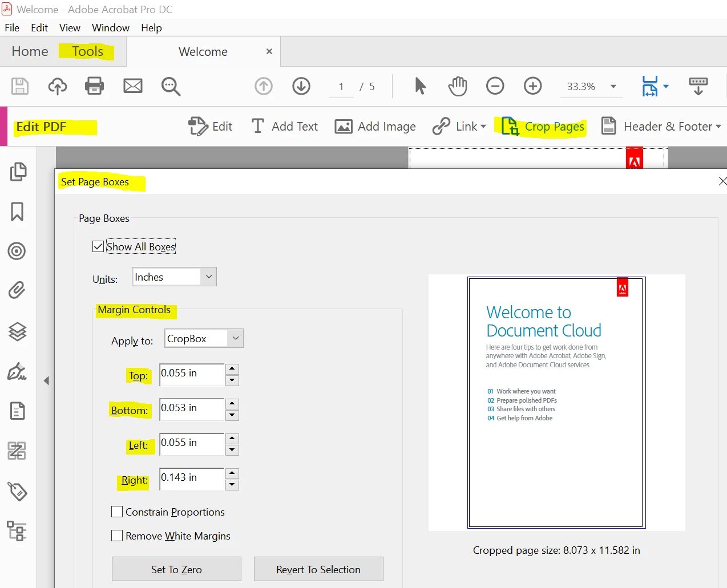Open the View menu
Screen dimensions: 727x588
pyautogui.click(x=70, y=27)
